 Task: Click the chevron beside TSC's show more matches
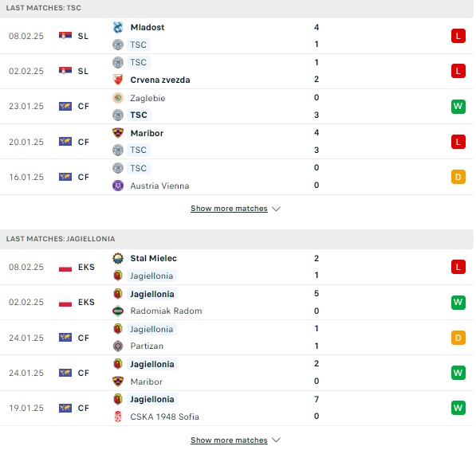[276, 209]
